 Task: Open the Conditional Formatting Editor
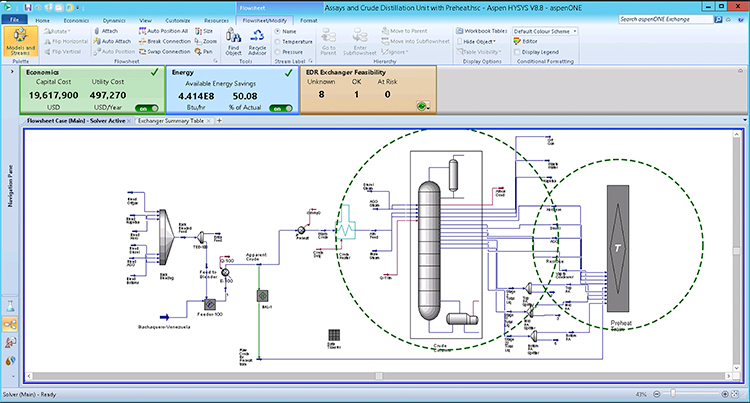click(527, 41)
